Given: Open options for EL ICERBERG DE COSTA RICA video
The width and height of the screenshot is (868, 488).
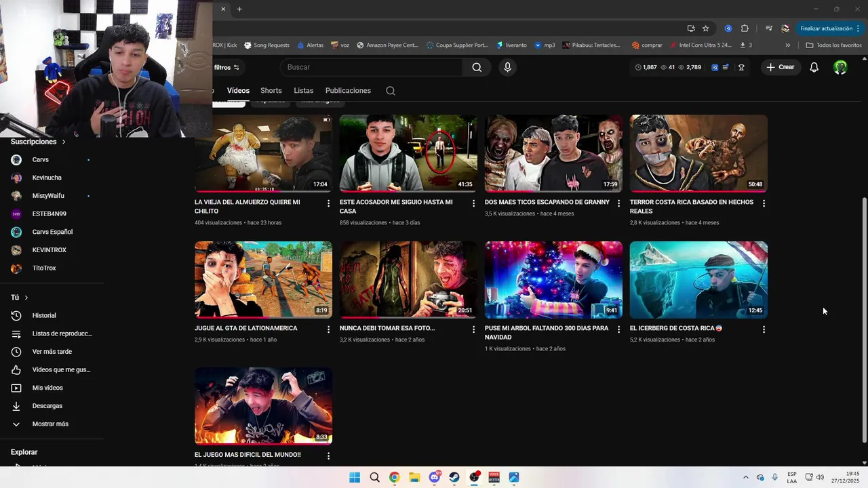Looking at the screenshot, I should (764, 329).
